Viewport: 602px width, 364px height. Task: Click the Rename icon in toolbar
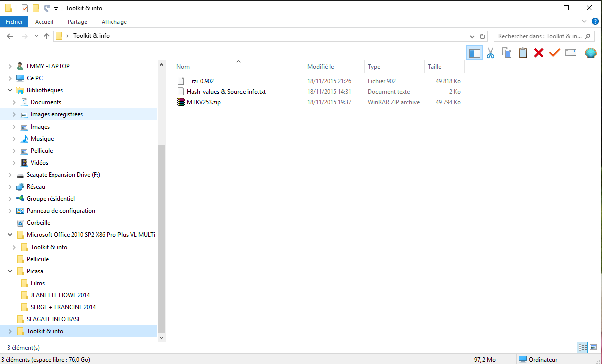[571, 53]
